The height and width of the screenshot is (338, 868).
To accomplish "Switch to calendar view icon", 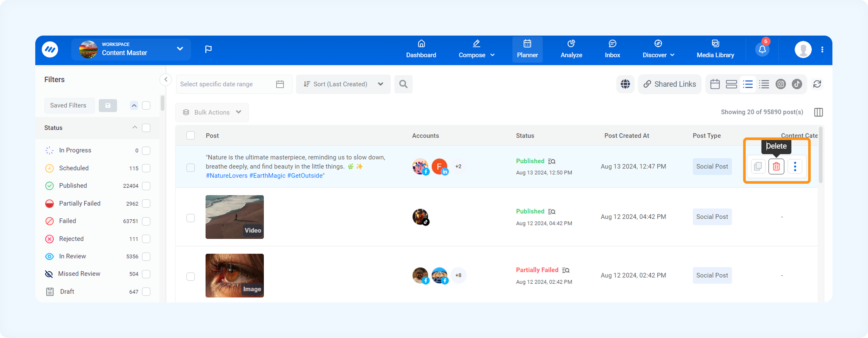I will [715, 84].
